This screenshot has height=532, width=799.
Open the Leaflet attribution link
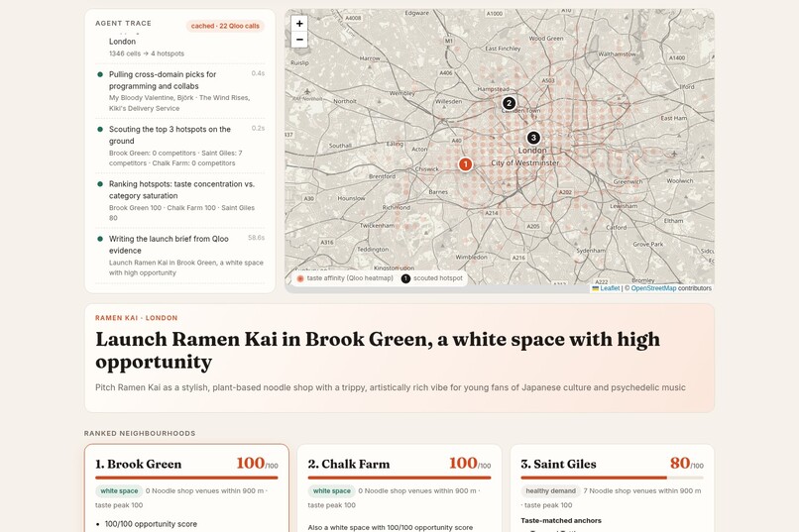coord(610,288)
